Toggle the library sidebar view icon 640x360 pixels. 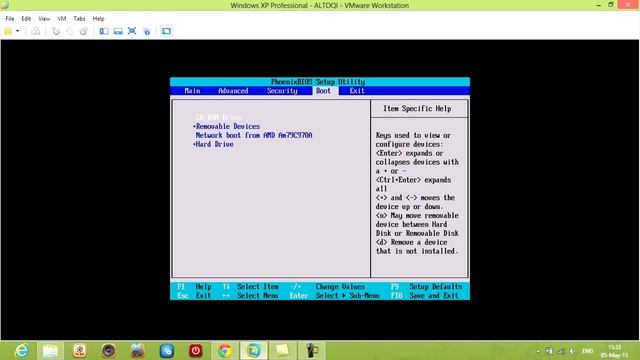coord(104,31)
